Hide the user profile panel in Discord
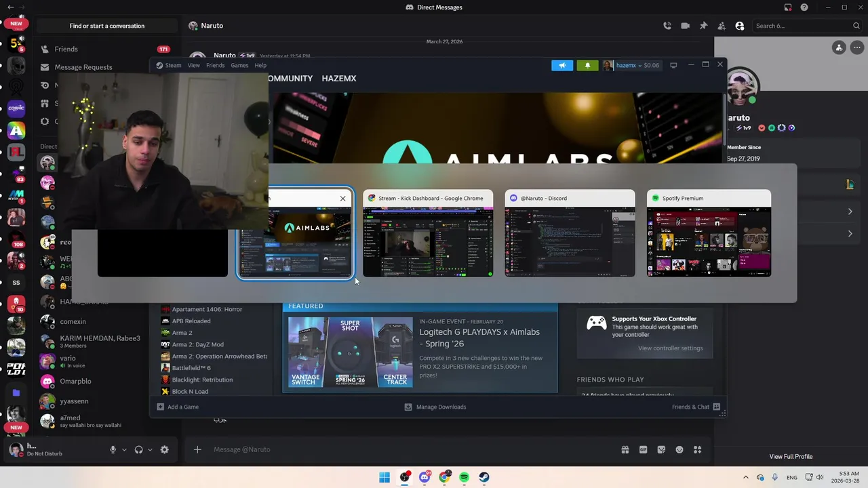The height and width of the screenshot is (488, 868). click(x=740, y=26)
